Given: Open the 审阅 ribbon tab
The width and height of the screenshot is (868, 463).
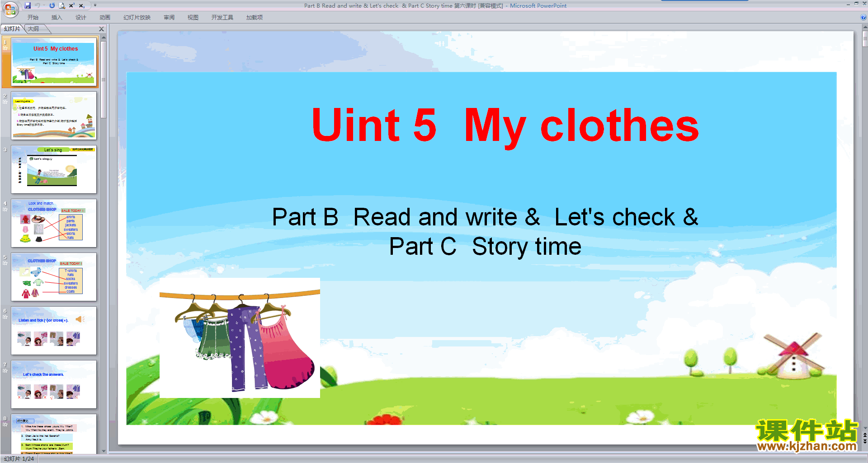Looking at the screenshot, I should coord(169,18).
